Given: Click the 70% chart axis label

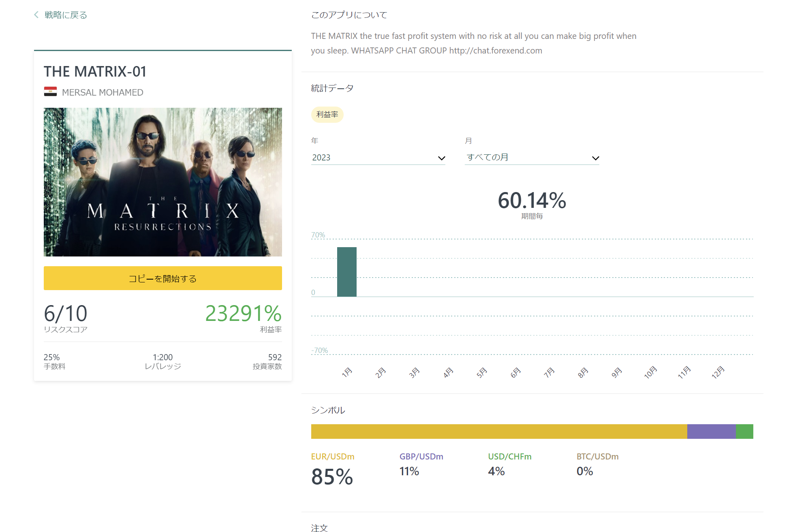Looking at the screenshot, I should [318, 235].
